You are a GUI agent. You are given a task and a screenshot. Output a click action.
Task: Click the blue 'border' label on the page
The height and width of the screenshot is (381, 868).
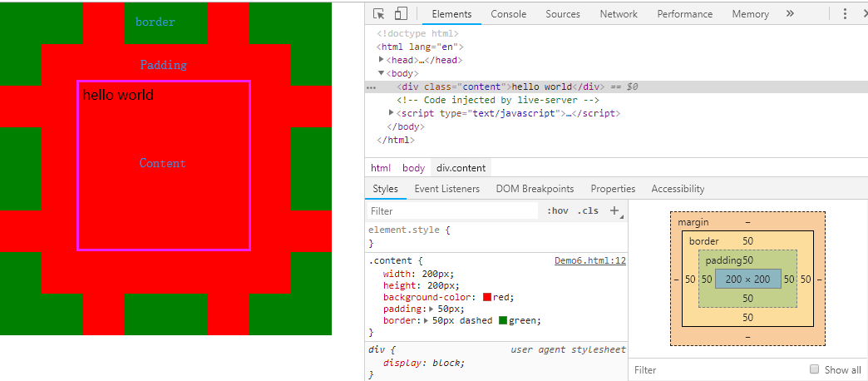(x=155, y=22)
